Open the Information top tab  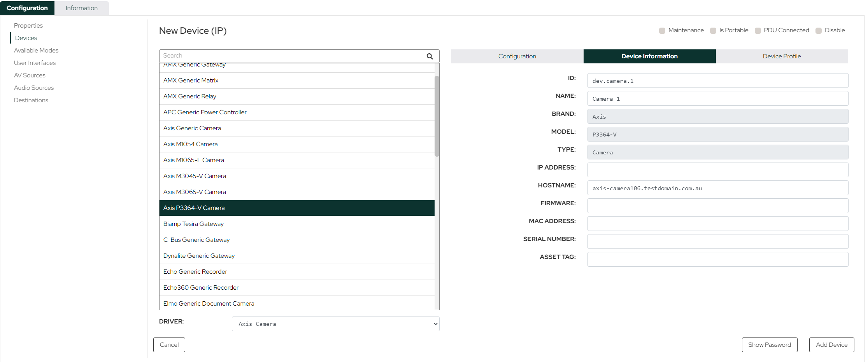click(x=82, y=8)
